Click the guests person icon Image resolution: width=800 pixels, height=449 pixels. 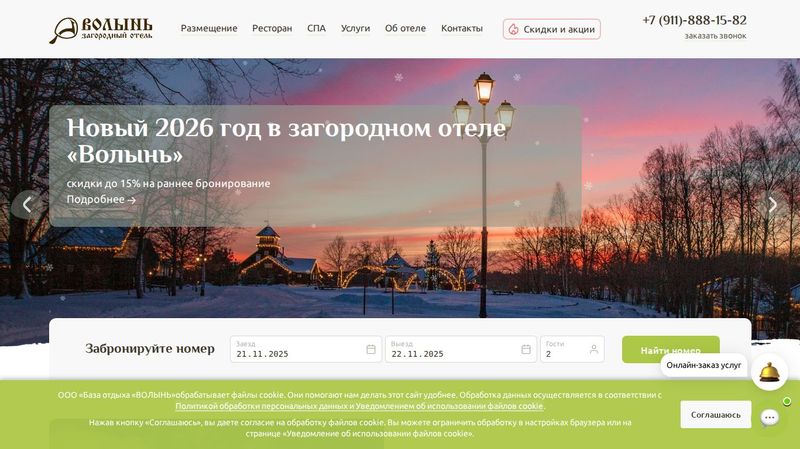tap(594, 350)
